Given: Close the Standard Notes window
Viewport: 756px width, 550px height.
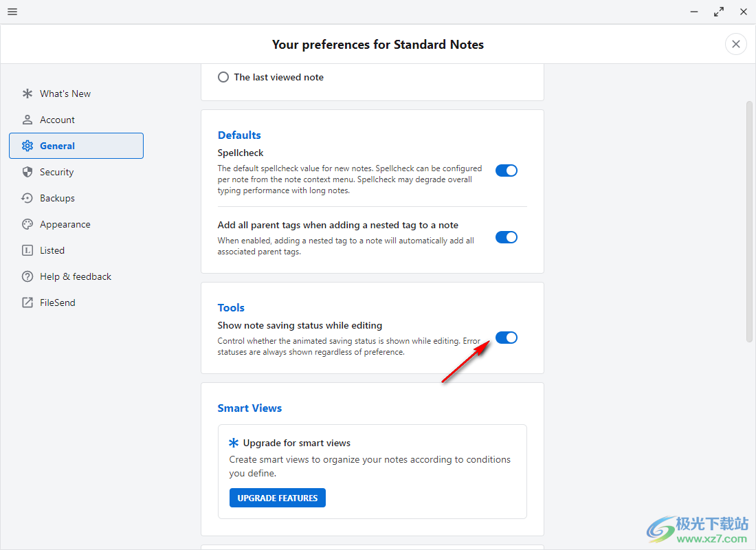Looking at the screenshot, I should pyautogui.click(x=744, y=12).
